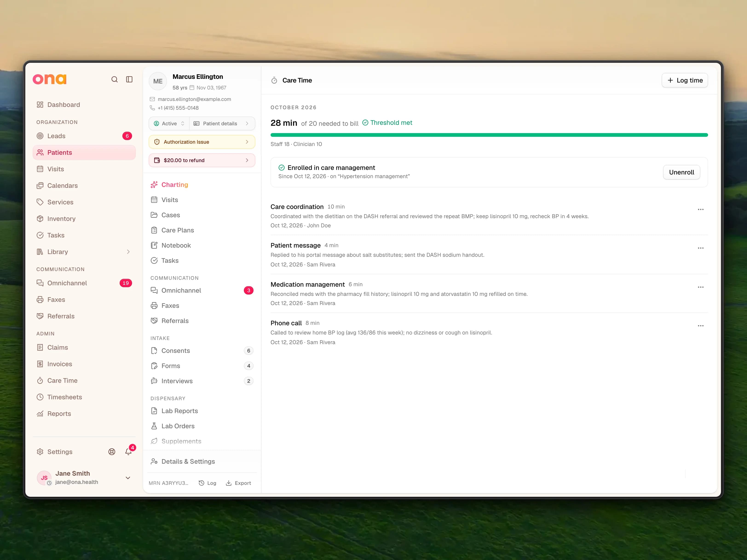This screenshot has width=747, height=560.
Task: Collapse the sidebar panel icon
Action: [x=129, y=79]
